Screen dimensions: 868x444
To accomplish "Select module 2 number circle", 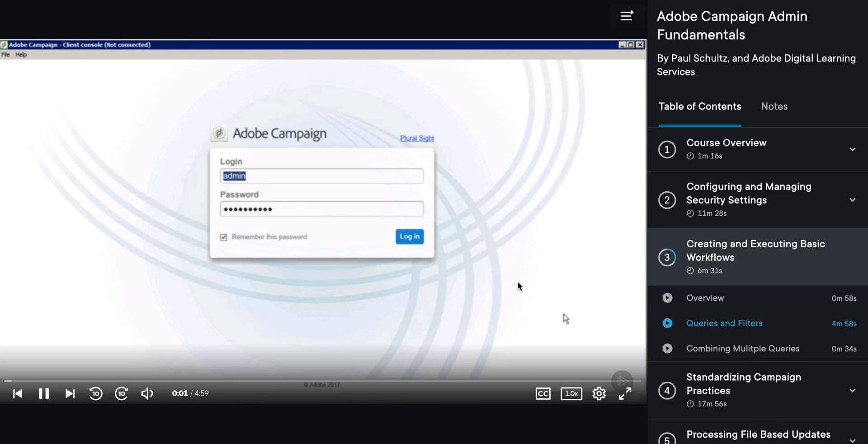I will tap(667, 200).
